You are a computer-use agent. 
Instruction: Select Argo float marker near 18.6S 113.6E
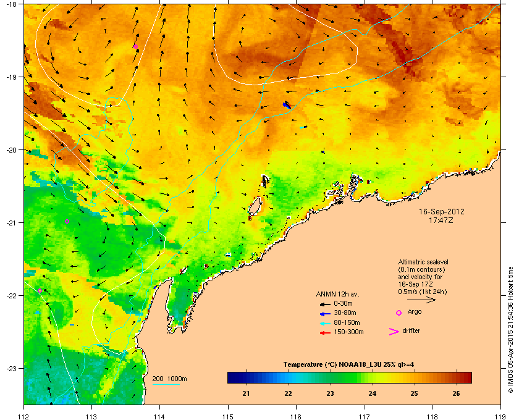pyautogui.click(x=136, y=47)
